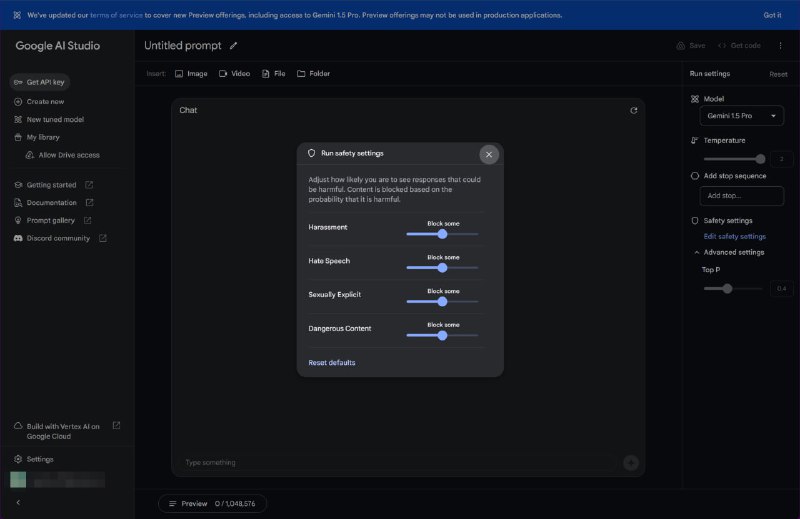Open Prompt gallery link
This screenshot has height=519, width=800.
pyautogui.click(x=51, y=220)
